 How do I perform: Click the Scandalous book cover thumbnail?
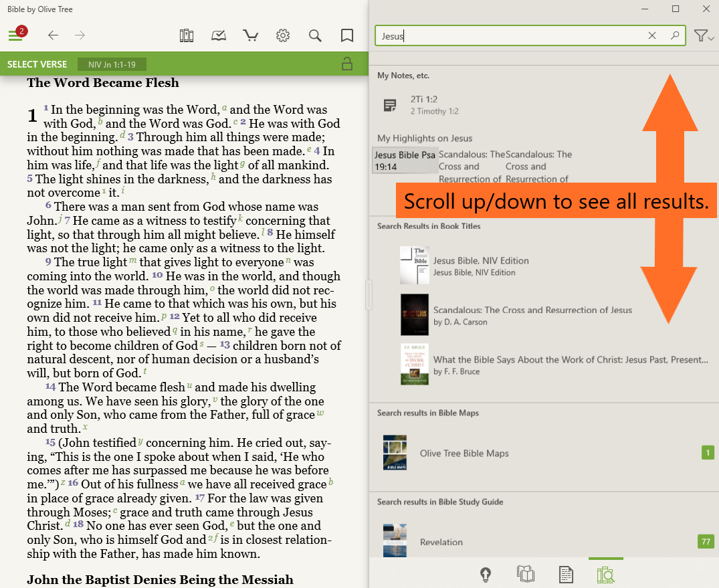415,314
